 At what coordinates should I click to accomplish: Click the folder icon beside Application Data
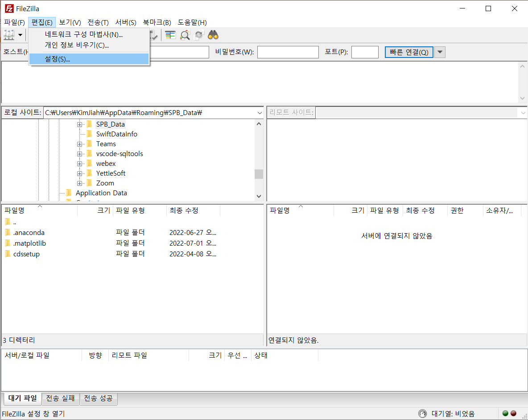pyautogui.click(x=69, y=193)
